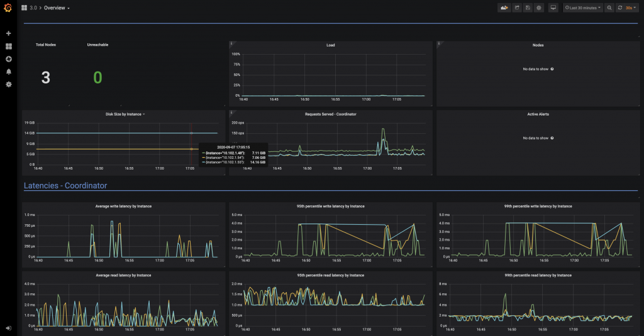The width and height of the screenshot is (644, 336).
Task: Open the Last 30 minutes time picker
Action: coord(583,8)
